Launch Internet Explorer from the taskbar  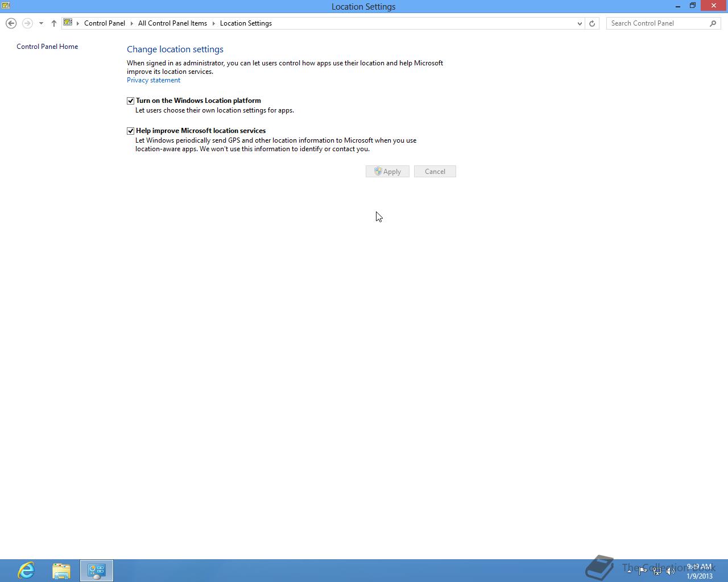pos(26,570)
